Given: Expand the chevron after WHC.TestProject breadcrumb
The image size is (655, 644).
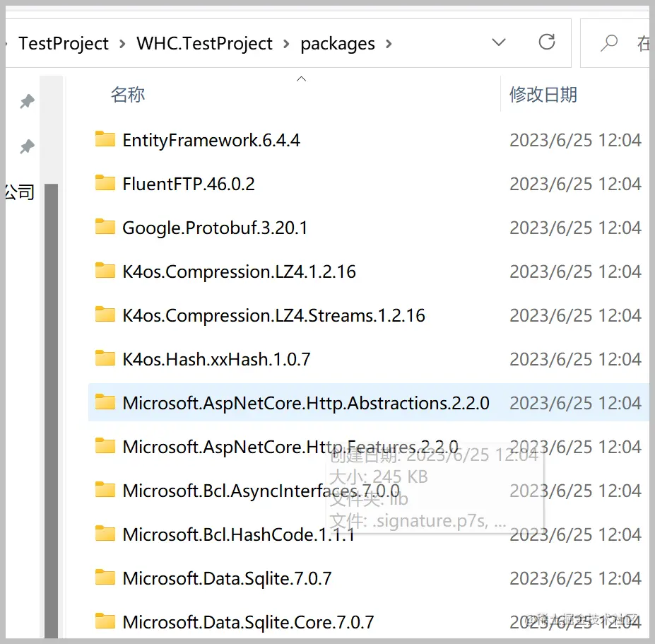Looking at the screenshot, I should [286, 44].
